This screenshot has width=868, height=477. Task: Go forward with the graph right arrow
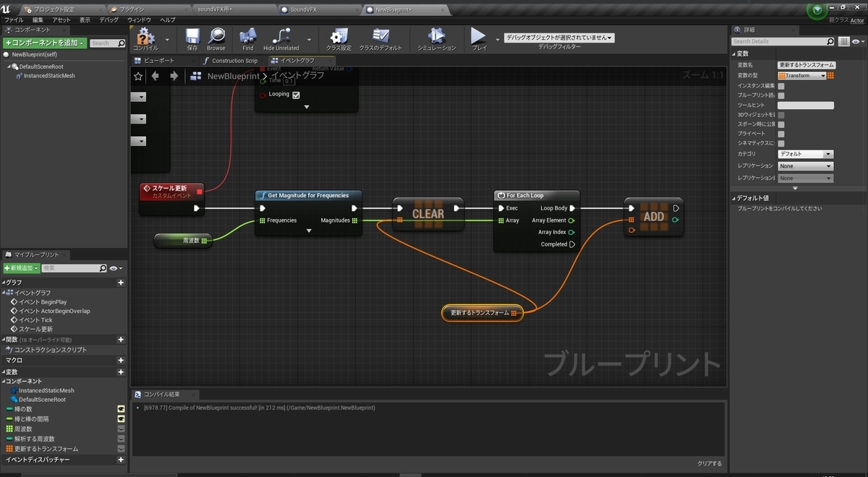click(x=174, y=76)
